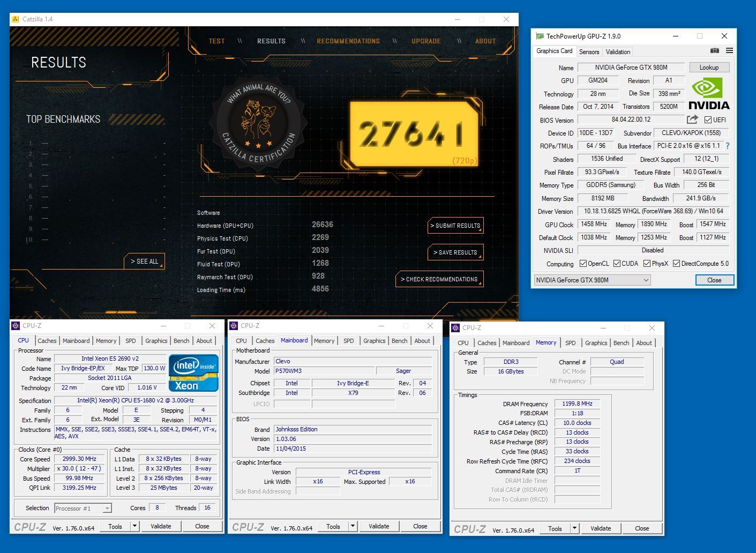Expand Tools dropdown arrow in CPU-Z Memory window
The width and height of the screenshot is (756, 553).
pos(575,528)
